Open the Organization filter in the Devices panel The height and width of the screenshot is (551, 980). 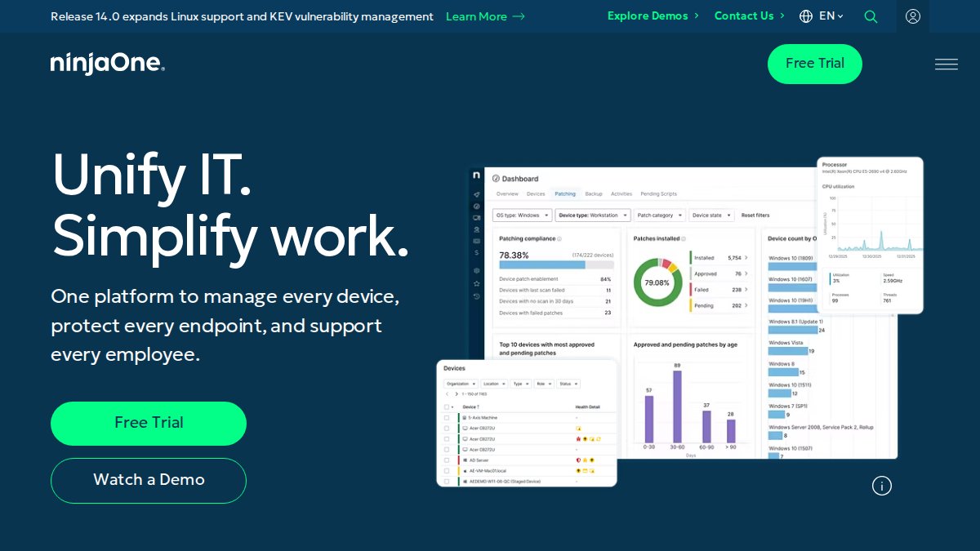461,384
